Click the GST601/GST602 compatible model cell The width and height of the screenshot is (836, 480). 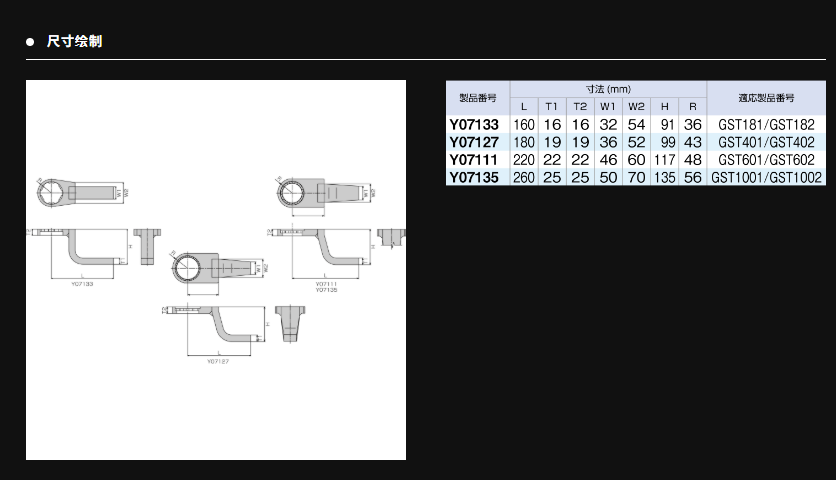[766, 160]
